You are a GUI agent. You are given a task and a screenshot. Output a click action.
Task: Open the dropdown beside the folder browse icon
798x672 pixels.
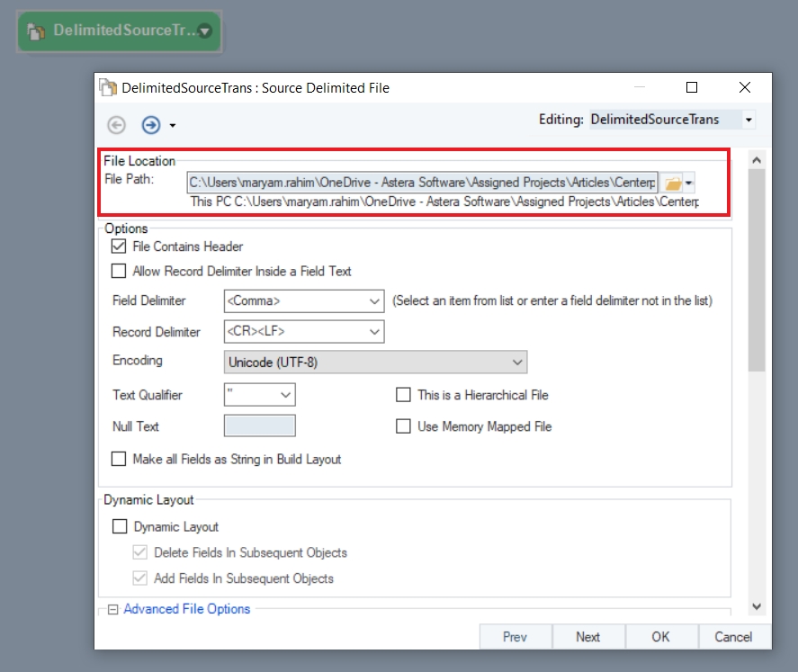point(688,184)
